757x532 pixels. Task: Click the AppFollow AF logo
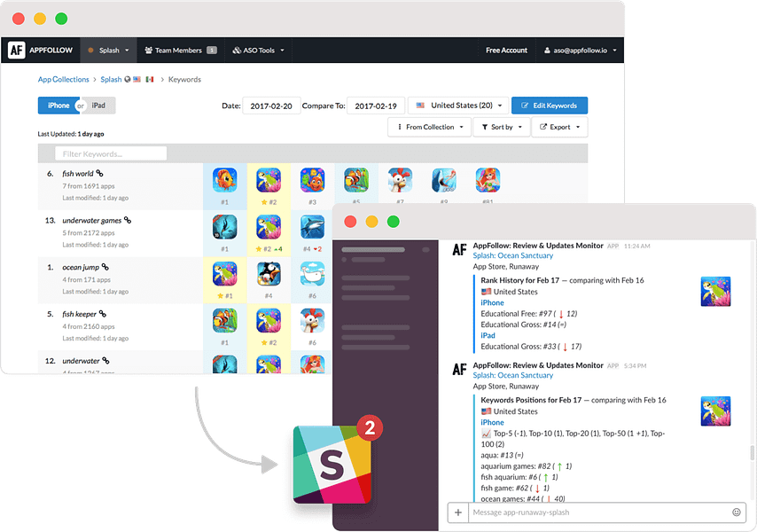click(x=16, y=50)
